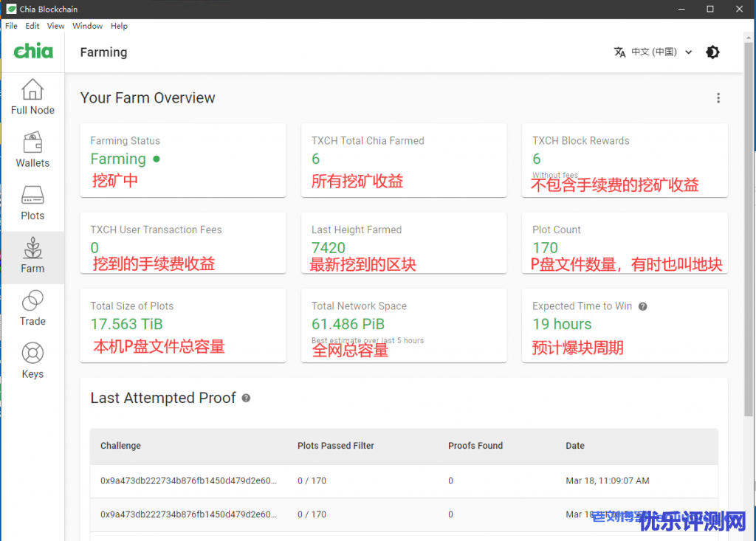Click the Plot Count value 170

[x=545, y=247]
